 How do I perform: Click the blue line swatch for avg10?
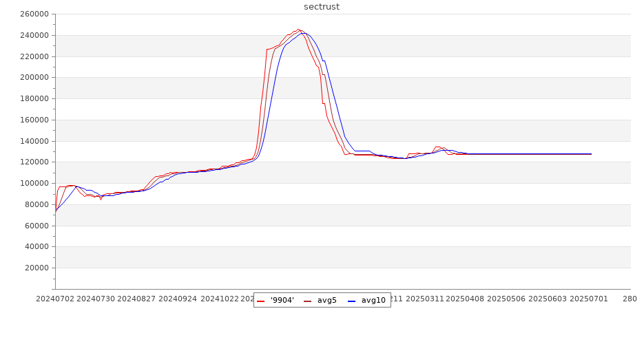point(351,301)
